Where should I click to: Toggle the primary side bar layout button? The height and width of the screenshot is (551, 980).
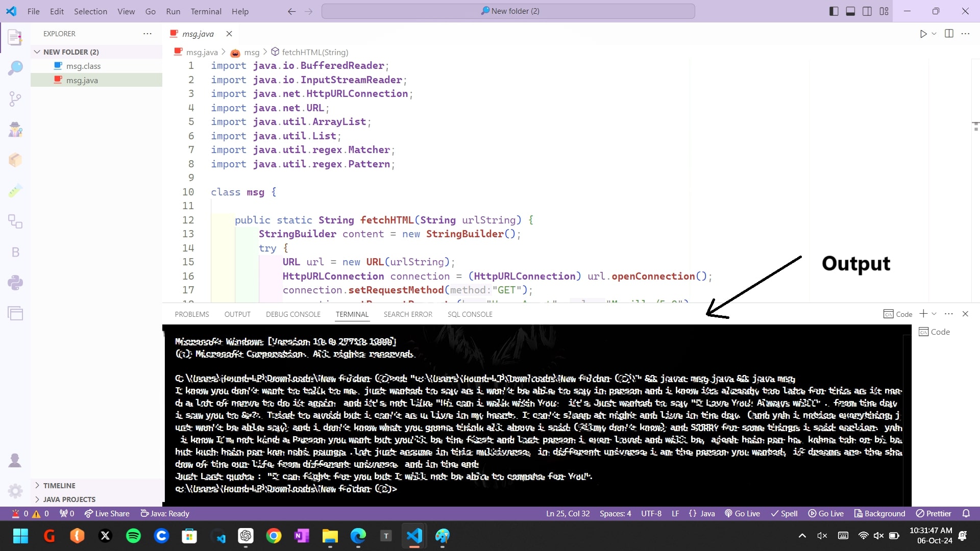(834, 11)
